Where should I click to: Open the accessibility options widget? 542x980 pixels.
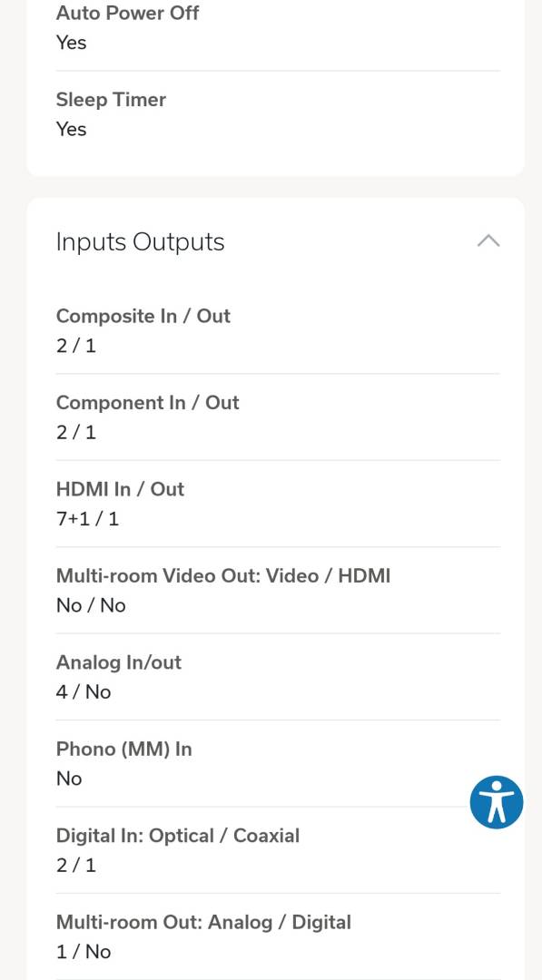(x=497, y=802)
